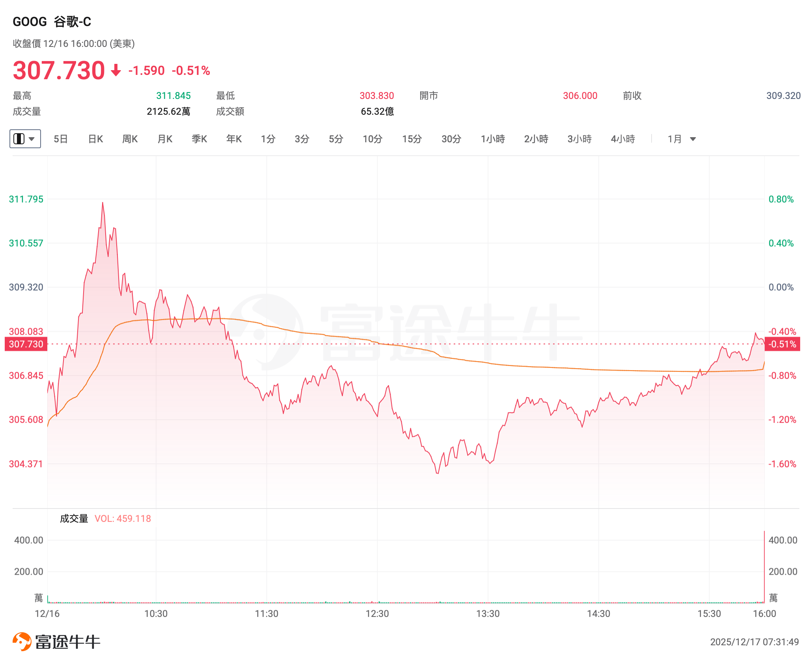Click the 307.730 current price axis tag
Screen dimensions: 812x663
26,344
